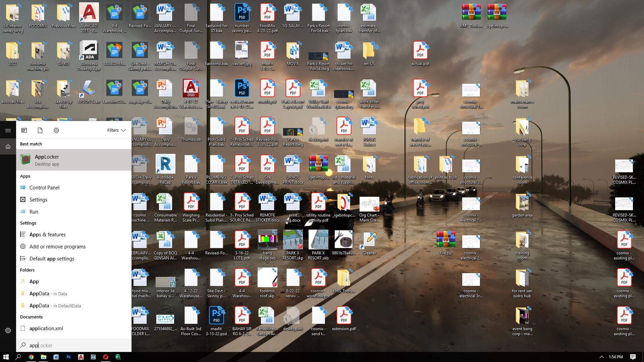Open Opera browser from the taskbar

(x=106, y=357)
